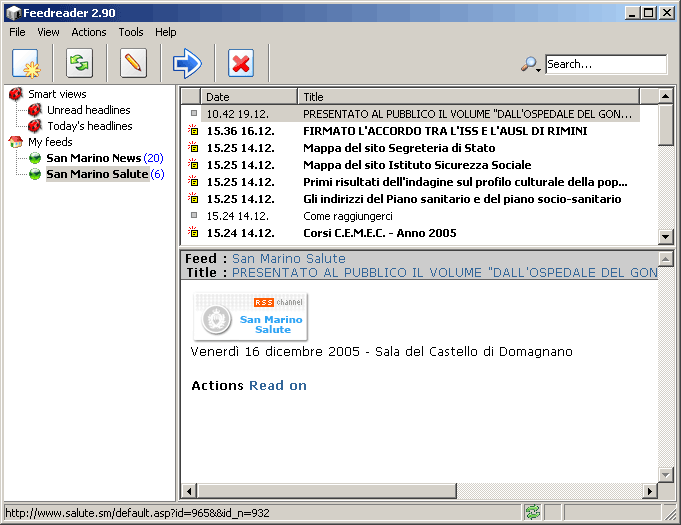Screen dimensions: 681x525
Task: Click green globe icon beside San Marino News
Action: (x=35, y=158)
